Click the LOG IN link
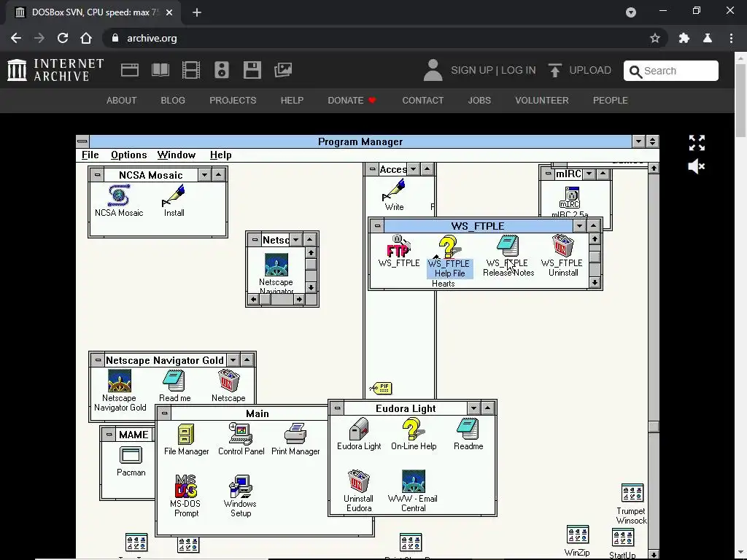The image size is (747, 560). [x=519, y=71]
